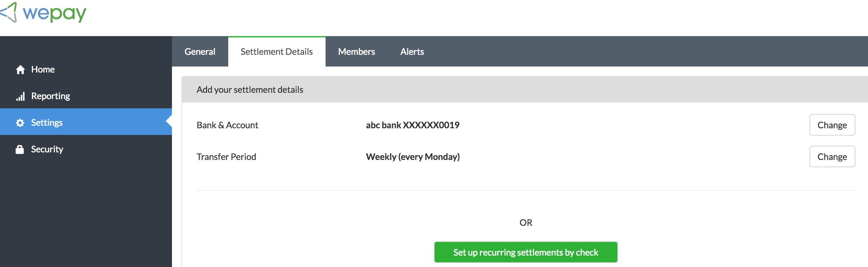Click the Settings gear icon
This screenshot has width=868, height=267.
(x=20, y=123)
